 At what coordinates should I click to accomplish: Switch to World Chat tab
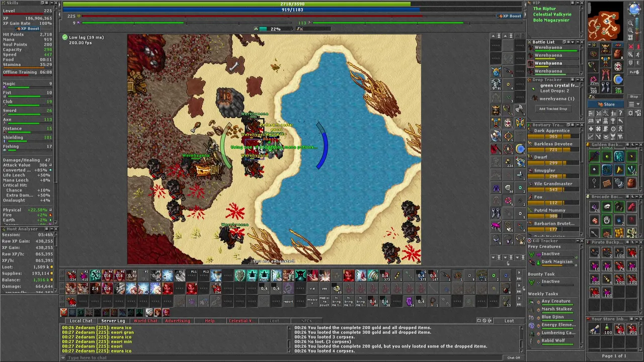pos(145,321)
